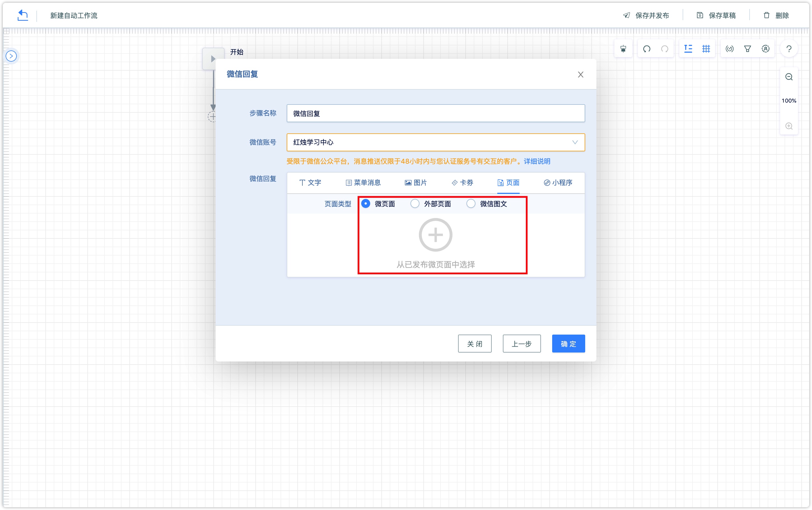Click 从已发布微页面中选择 text
Image resolution: width=812 pixels, height=510 pixels.
(435, 265)
